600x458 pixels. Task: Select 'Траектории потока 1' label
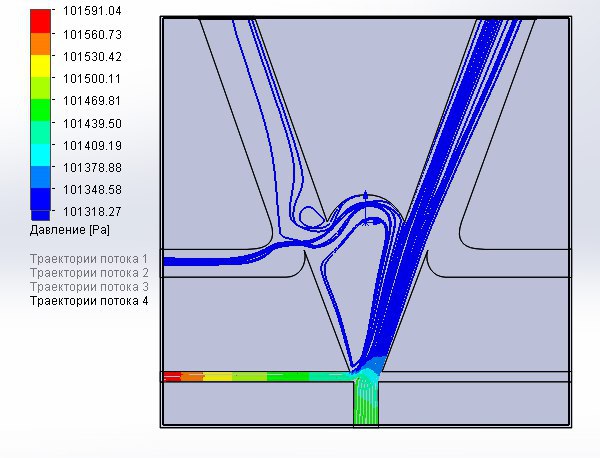89,259
